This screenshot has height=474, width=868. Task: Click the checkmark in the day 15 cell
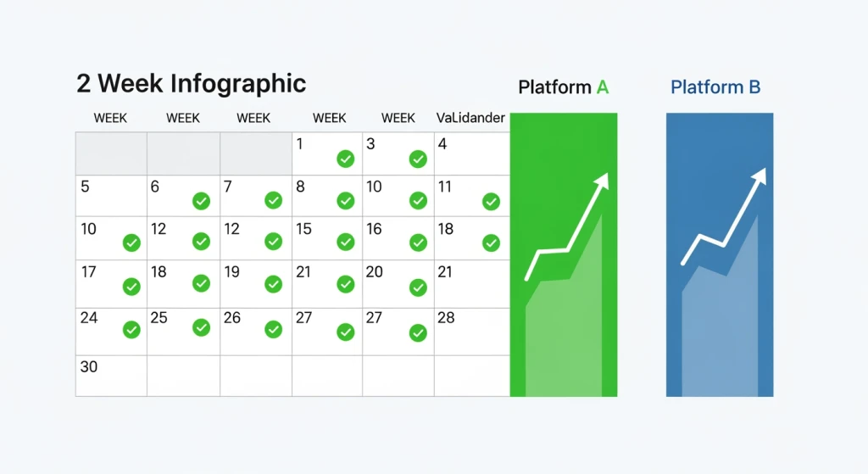point(346,242)
